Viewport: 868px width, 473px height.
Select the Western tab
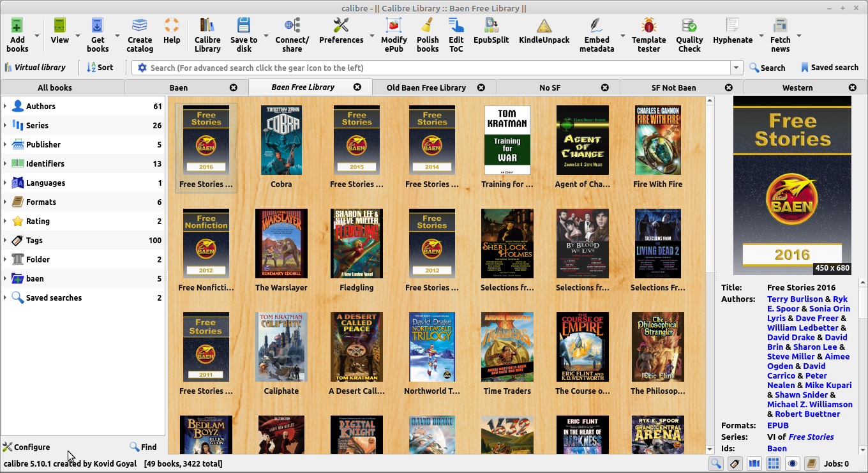coord(798,87)
